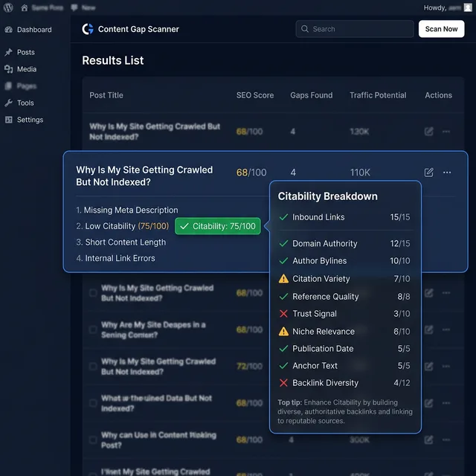
Task: Click the check icon beside Inbound Links
Action: 283,217
